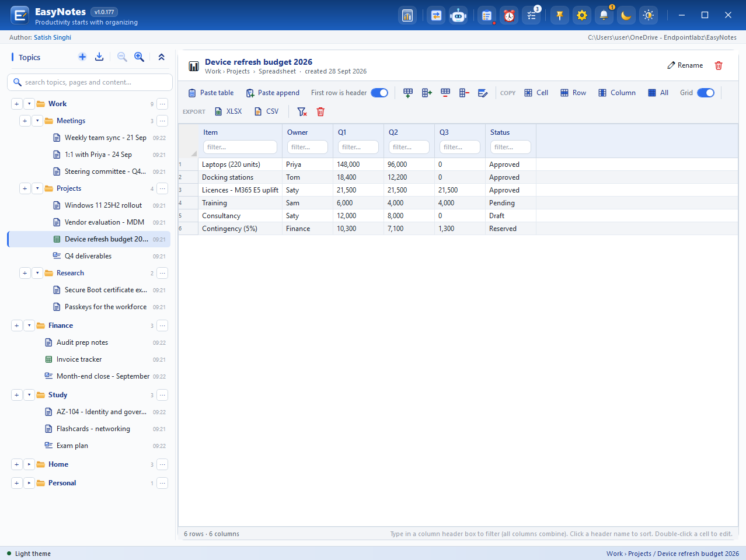Copy the selected Column

[617, 93]
